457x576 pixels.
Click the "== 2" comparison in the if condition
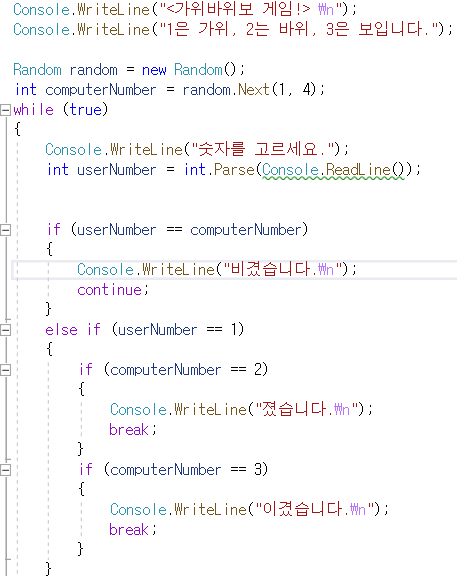coord(246,370)
